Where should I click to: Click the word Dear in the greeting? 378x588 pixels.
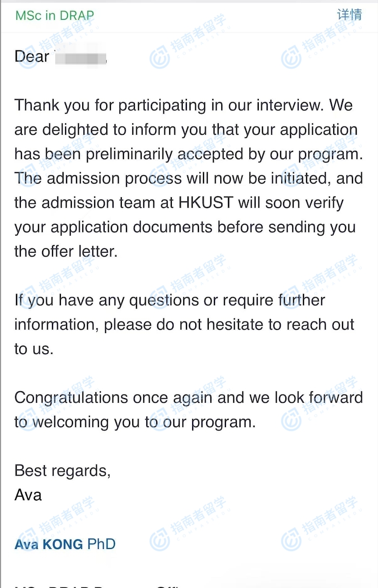point(32,57)
